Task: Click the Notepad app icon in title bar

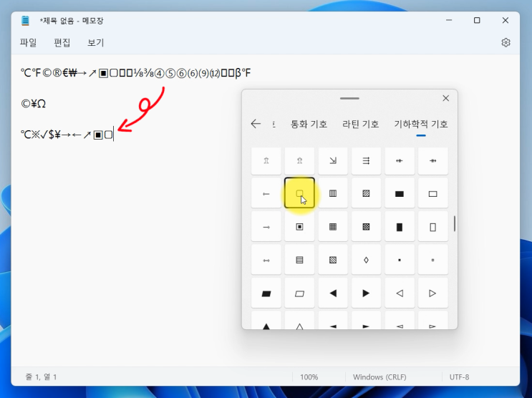Action: coord(25,21)
